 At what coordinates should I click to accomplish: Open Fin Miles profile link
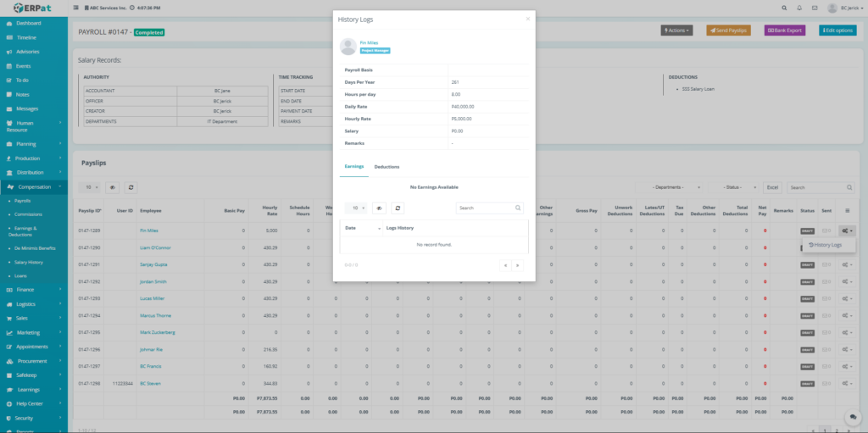tap(369, 42)
